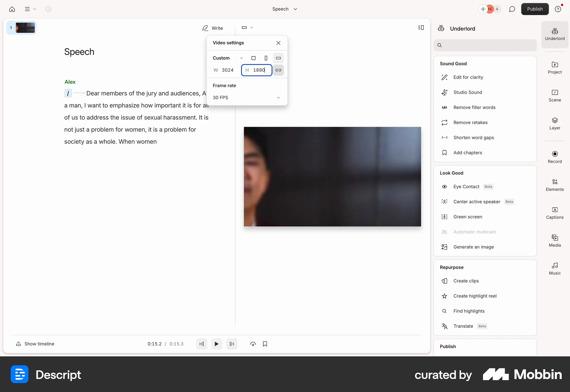Open the Media library
Image resolution: width=570 pixels, height=392 pixels.
tap(555, 241)
